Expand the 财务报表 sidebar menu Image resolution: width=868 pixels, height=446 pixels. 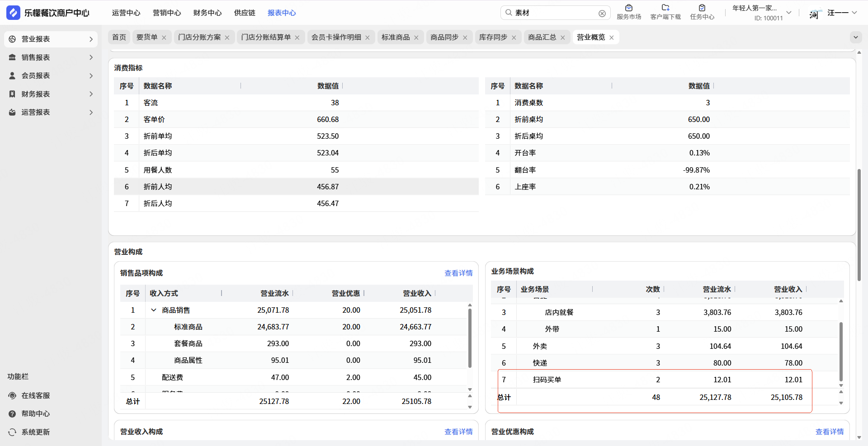[x=91, y=94]
